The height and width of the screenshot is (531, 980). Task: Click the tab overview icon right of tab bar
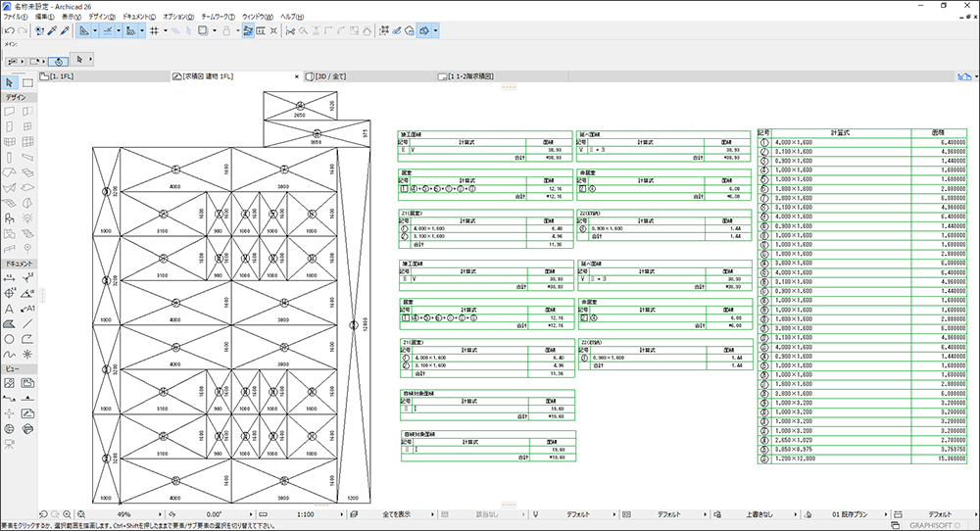click(964, 76)
